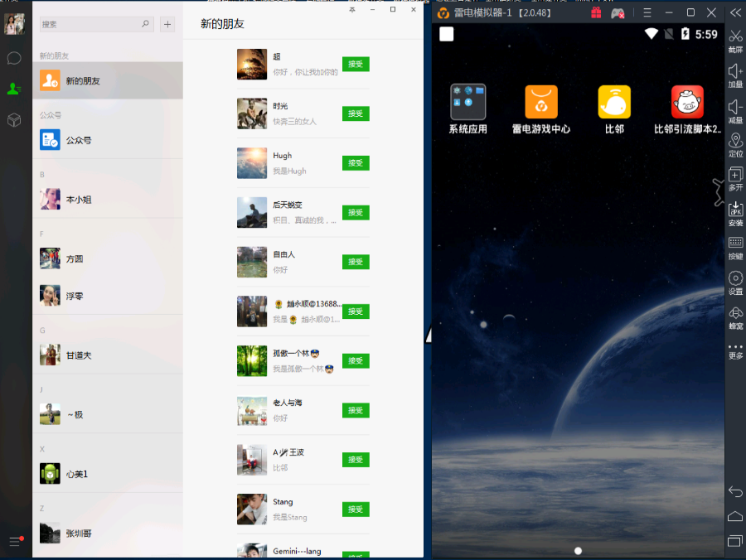Focus the WeChat 搜索 search box
Image resolution: width=746 pixels, height=560 pixels.
click(97, 24)
